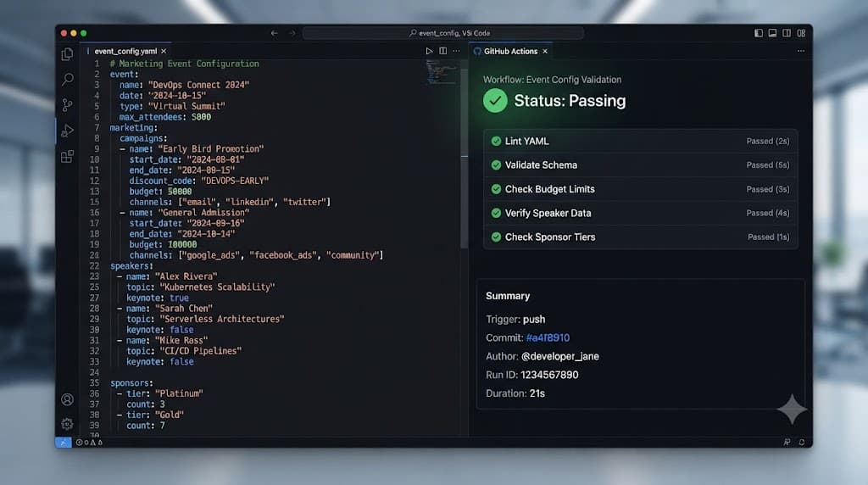Click the Trigger push value
The image size is (868, 485).
[x=534, y=320]
